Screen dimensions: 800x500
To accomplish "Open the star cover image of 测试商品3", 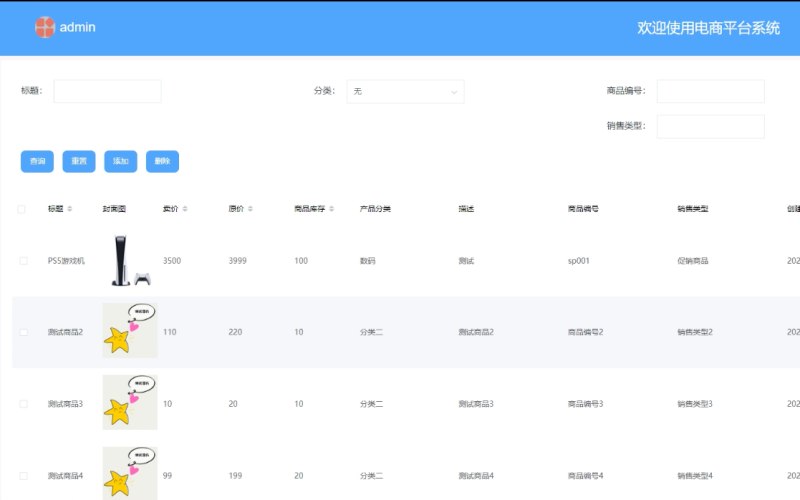I will pyautogui.click(x=130, y=402).
